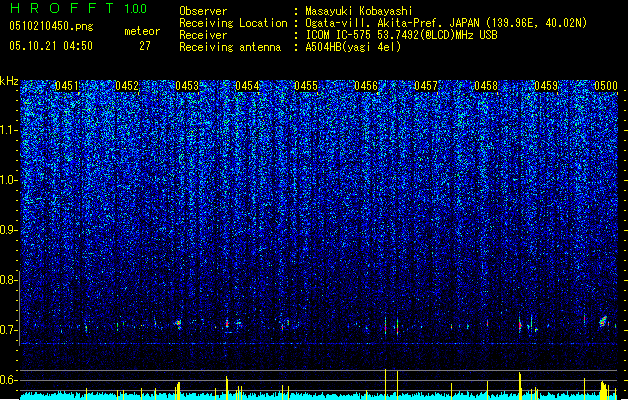The width and height of the screenshot is (629, 400).
Task: Click the 0.6 kHz axis label
Action: point(9,380)
